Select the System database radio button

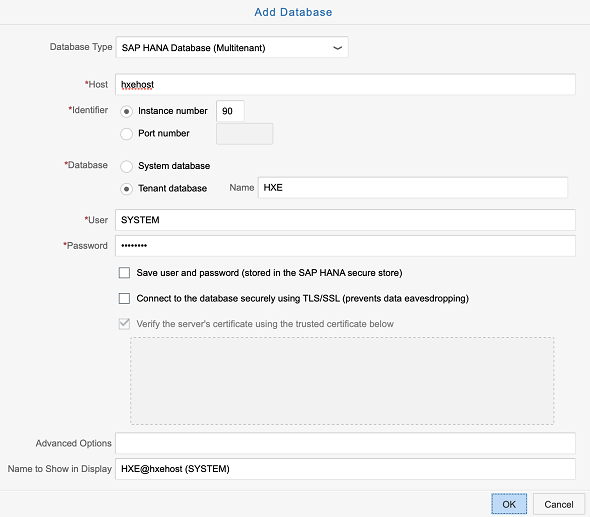[126, 166]
